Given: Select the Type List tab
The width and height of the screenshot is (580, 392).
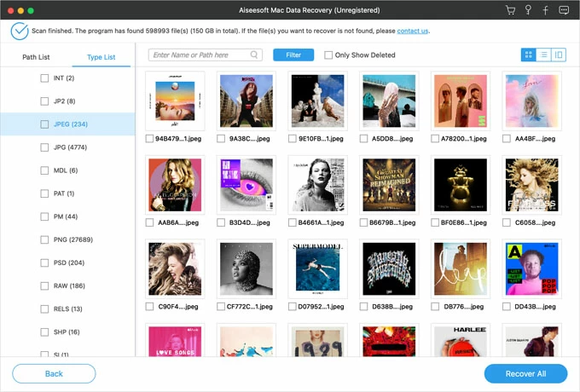Looking at the screenshot, I should coord(101,57).
